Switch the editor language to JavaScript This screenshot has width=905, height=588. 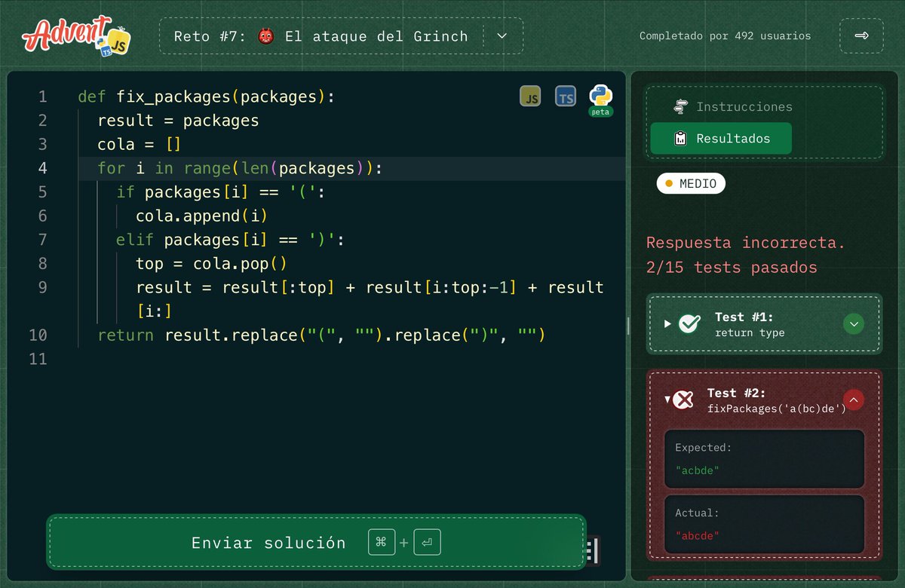(x=530, y=96)
